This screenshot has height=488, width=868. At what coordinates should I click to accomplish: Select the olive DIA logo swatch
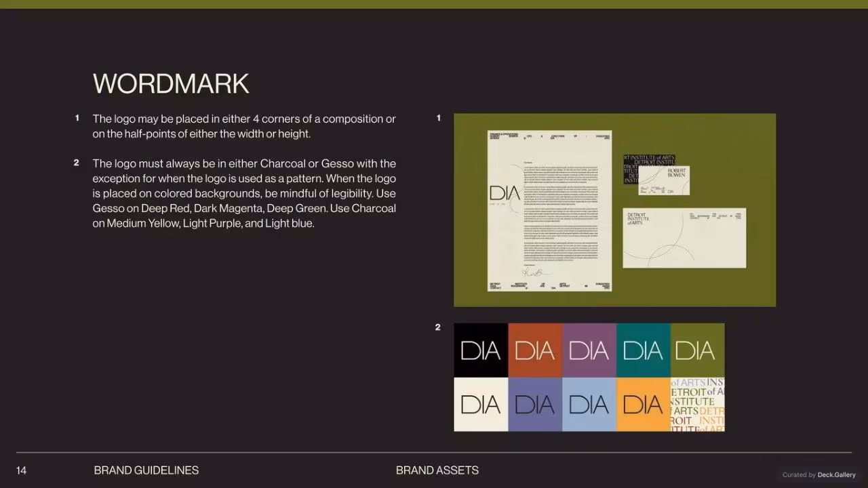point(698,350)
